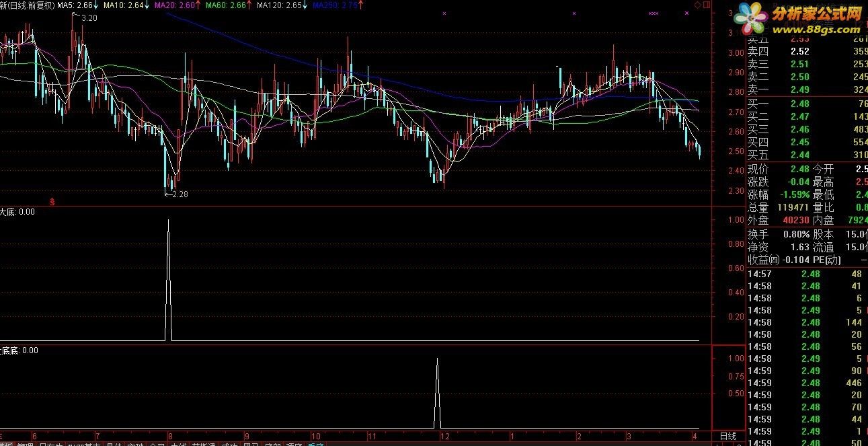Select the 买四 2.45 bid row
This screenshot has width=868, height=446.
pyautogui.click(x=807, y=142)
